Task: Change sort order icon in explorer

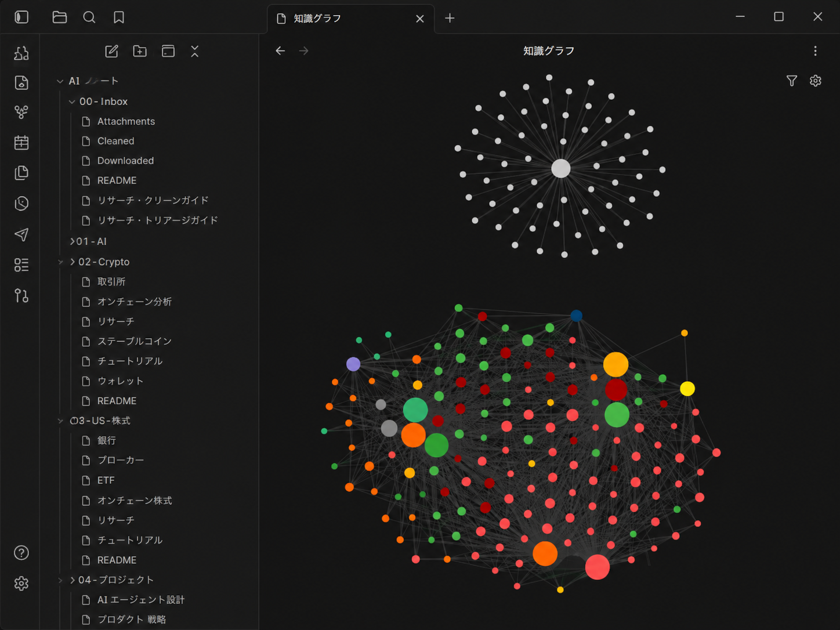Action: click(168, 51)
